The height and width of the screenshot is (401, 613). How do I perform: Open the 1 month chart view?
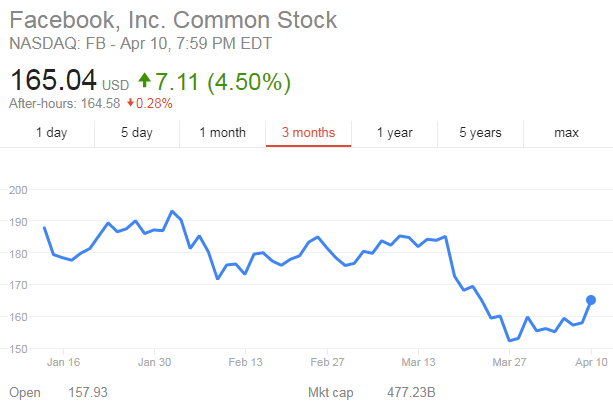click(x=222, y=132)
